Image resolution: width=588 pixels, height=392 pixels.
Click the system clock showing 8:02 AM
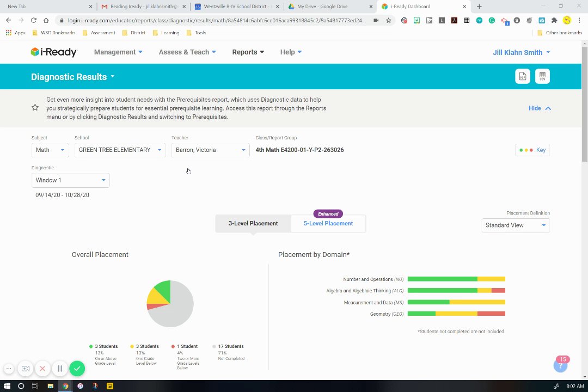click(x=575, y=386)
